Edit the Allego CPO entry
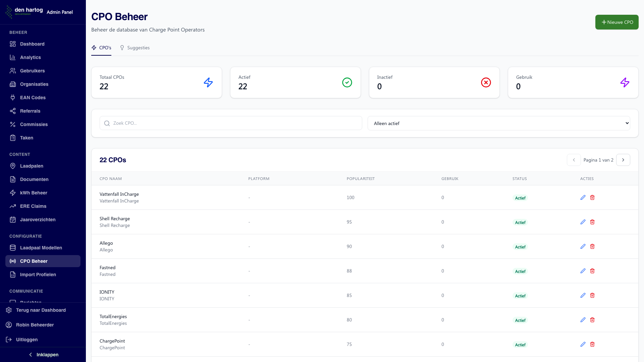This screenshot has width=644, height=362. [x=583, y=246]
